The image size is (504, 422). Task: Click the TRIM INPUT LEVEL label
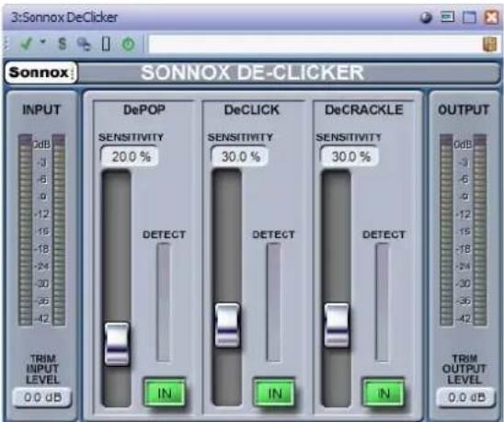pyautogui.click(x=42, y=369)
